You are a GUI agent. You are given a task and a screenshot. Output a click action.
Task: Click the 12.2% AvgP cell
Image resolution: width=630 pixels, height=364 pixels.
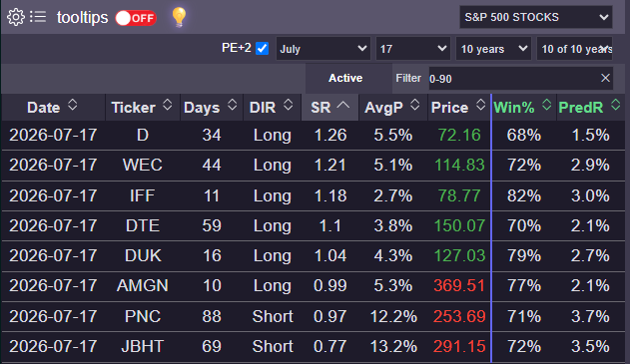pyautogui.click(x=393, y=317)
